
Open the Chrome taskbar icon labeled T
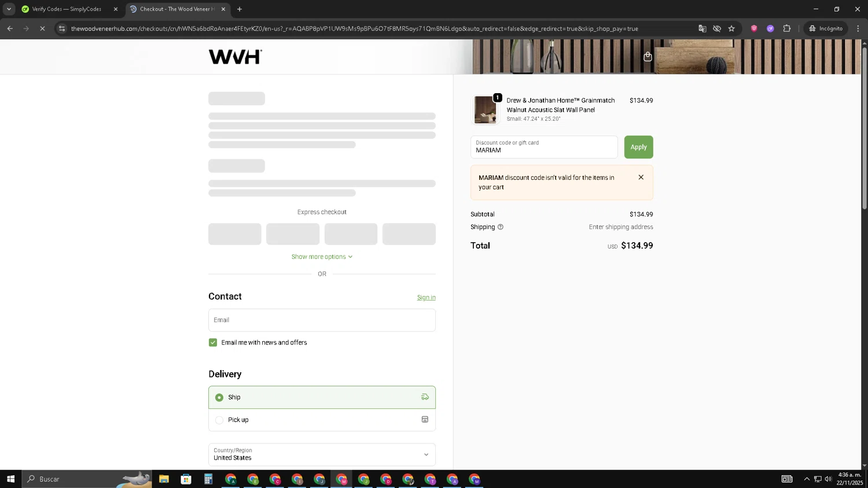point(430,479)
